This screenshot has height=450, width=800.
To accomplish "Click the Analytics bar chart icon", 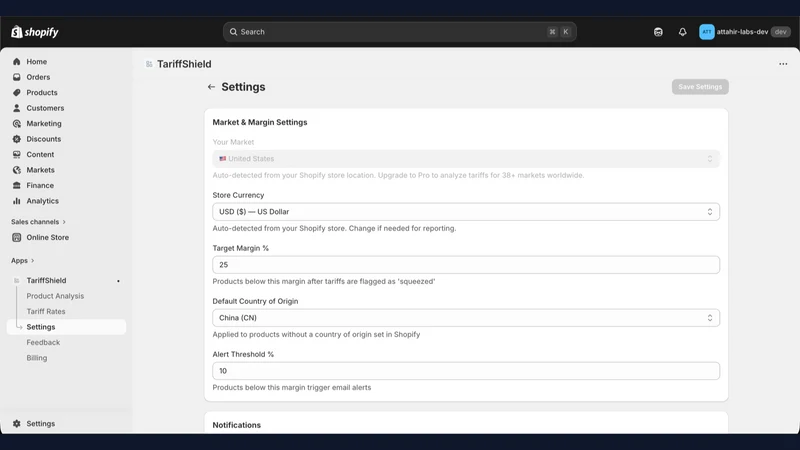I will click(x=17, y=201).
